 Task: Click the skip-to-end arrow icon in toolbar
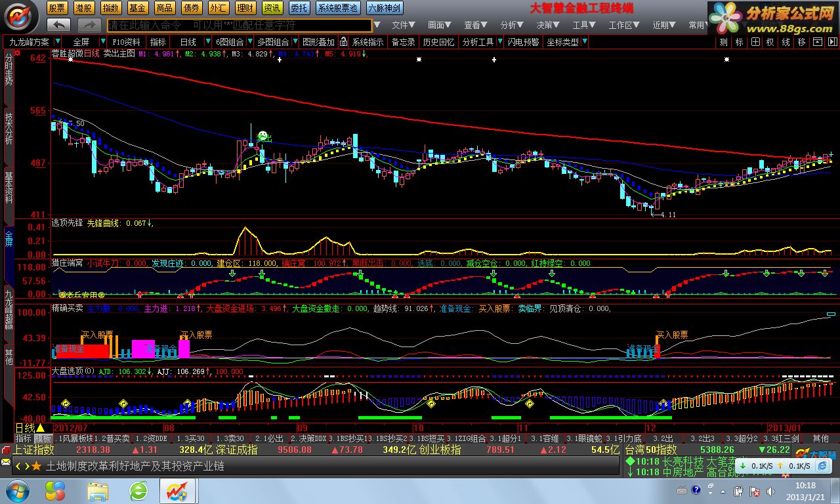click(832, 41)
